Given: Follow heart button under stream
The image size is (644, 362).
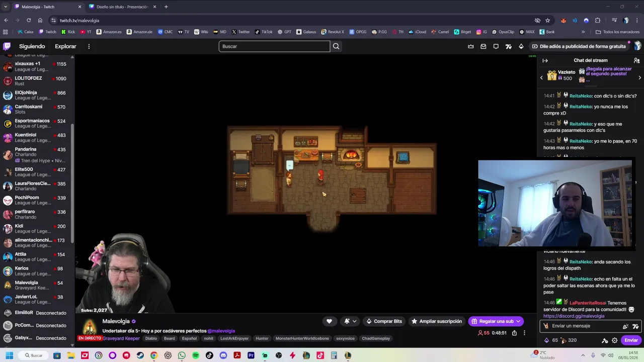Looking at the screenshot, I should point(329,321).
